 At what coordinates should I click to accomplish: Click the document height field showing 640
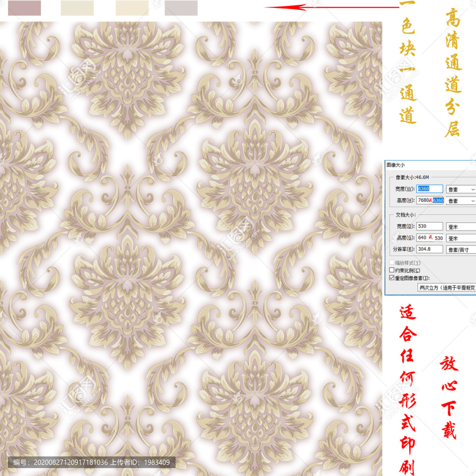point(429,237)
